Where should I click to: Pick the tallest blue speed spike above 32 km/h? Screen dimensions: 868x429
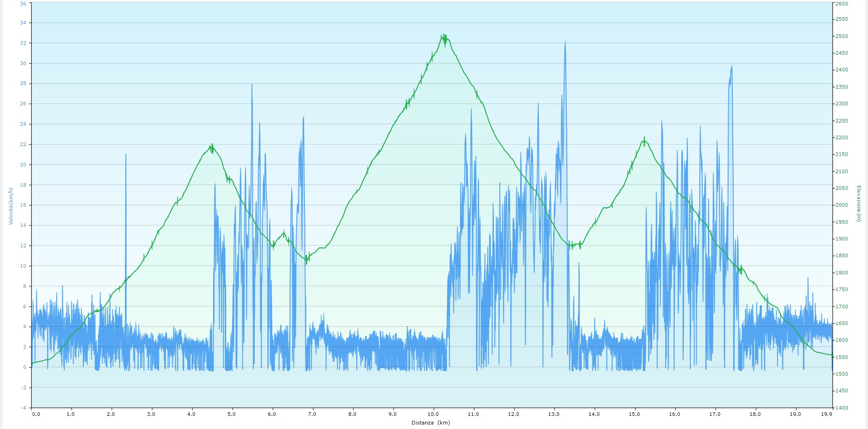click(x=565, y=42)
